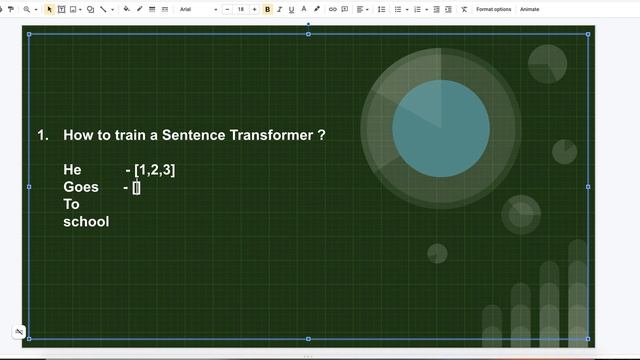
Task: Toggle Bold formatting off
Action: click(x=267, y=9)
